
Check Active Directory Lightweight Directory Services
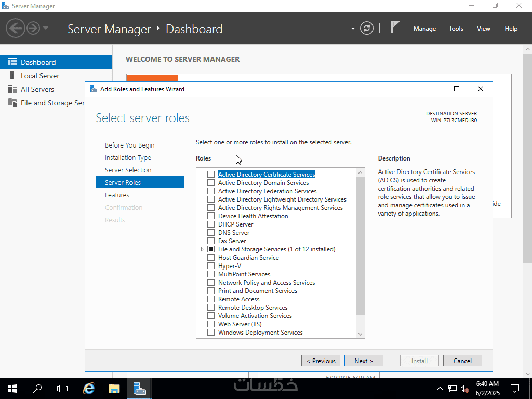[x=211, y=199]
